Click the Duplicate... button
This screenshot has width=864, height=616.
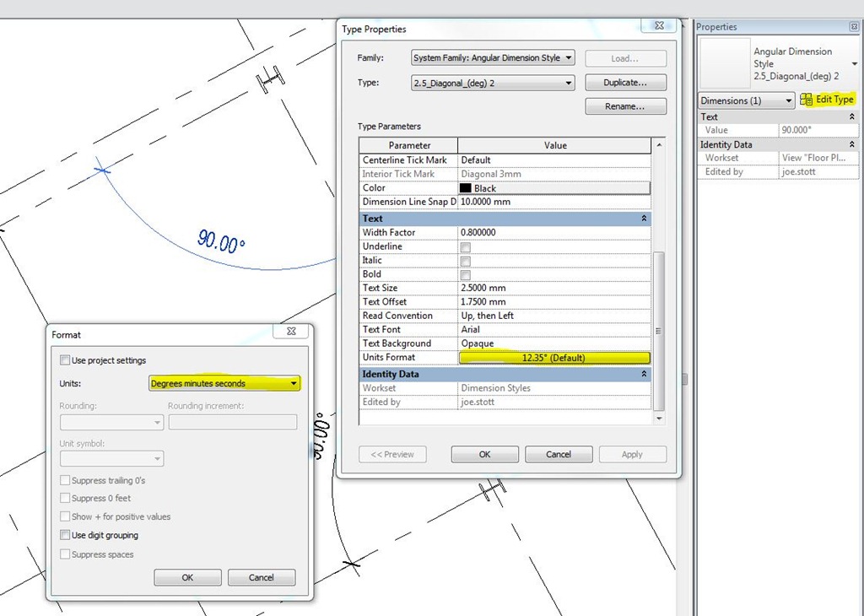(x=625, y=83)
